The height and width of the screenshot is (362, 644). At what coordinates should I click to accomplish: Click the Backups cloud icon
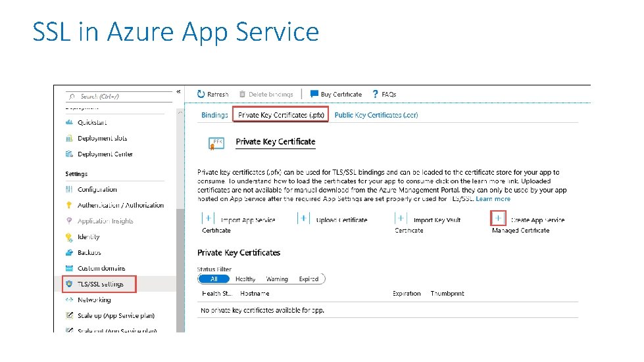pyautogui.click(x=70, y=252)
